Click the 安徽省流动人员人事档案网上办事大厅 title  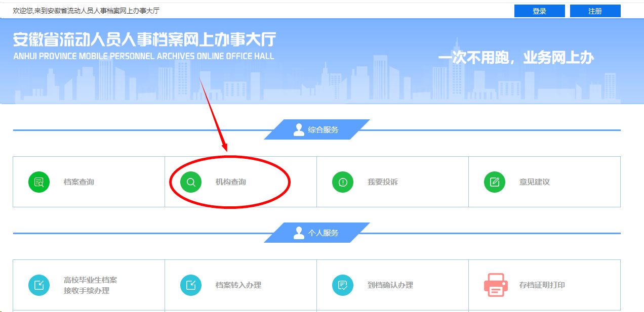(x=144, y=40)
